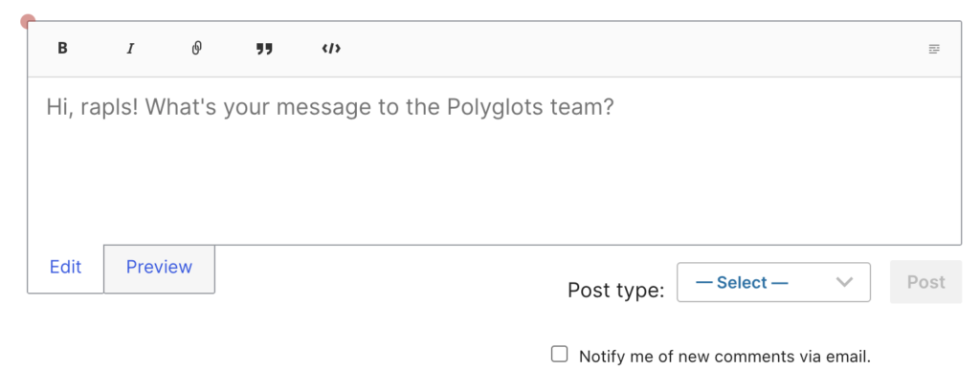
Task: Add a blockquote with the quote icon
Action: tap(264, 49)
